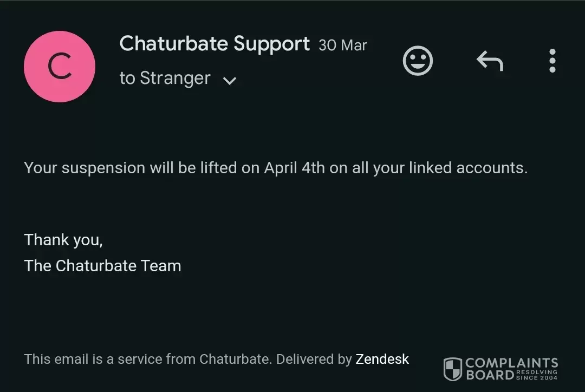Add an emoji reaction to the email
This screenshot has width=585, height=392.
(x=418, y=61)
